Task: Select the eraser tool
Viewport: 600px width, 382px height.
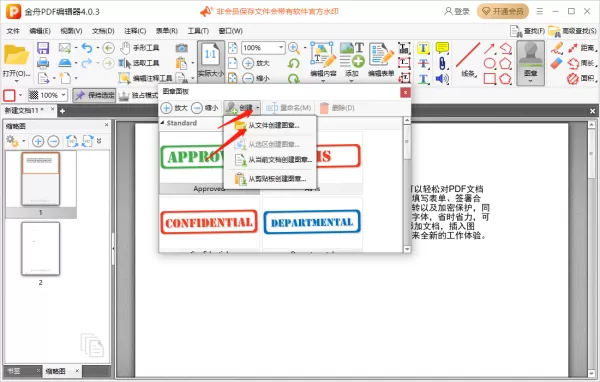Action: (x=557, y=63)
